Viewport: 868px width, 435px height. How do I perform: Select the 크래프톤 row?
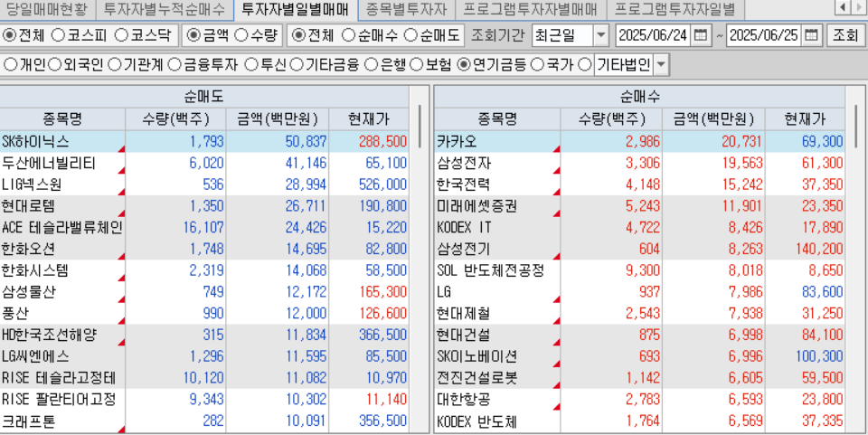click(x=204, y=421)
